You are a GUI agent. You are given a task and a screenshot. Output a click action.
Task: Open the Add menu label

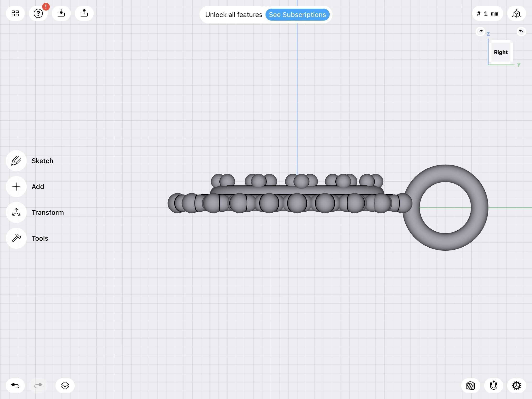(38, 187)
